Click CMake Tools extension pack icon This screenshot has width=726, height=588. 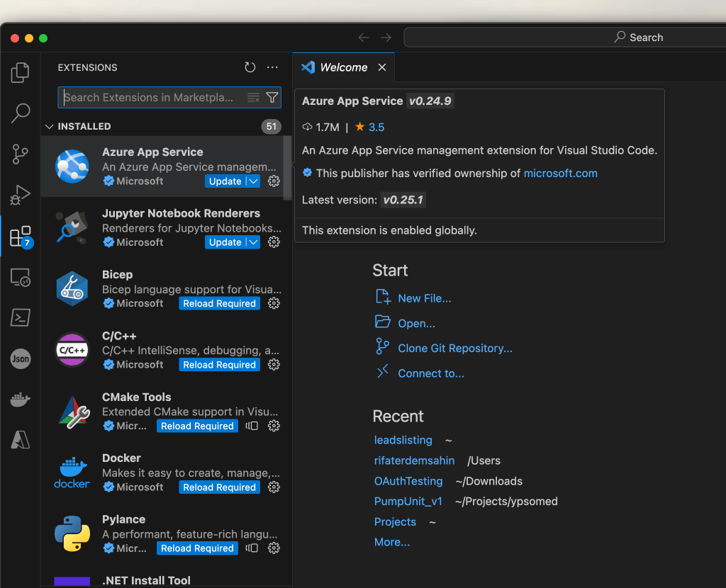tap(252, 426)
